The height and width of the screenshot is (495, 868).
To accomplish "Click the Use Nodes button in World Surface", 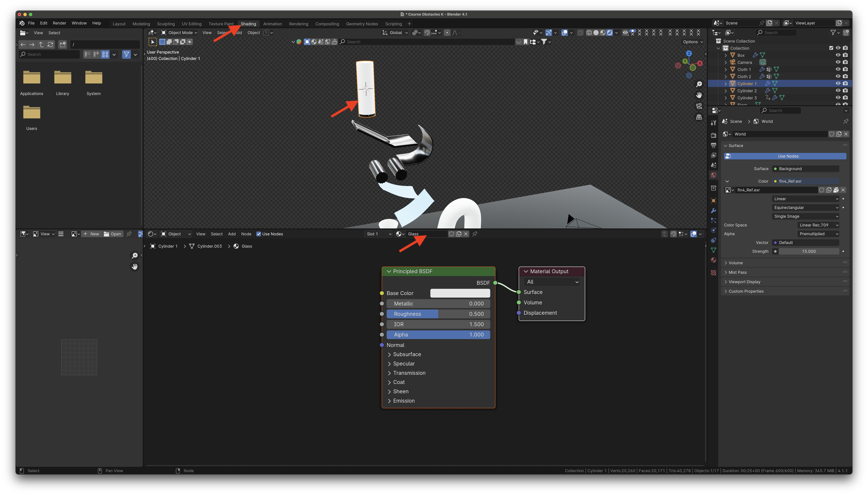I will 785,156.
